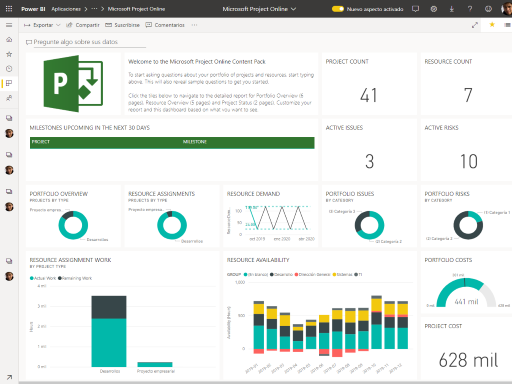Viewport: 512px width, 384px height.
Task: Open Portfolio Overview donut tile
Action: click(73, 216)
